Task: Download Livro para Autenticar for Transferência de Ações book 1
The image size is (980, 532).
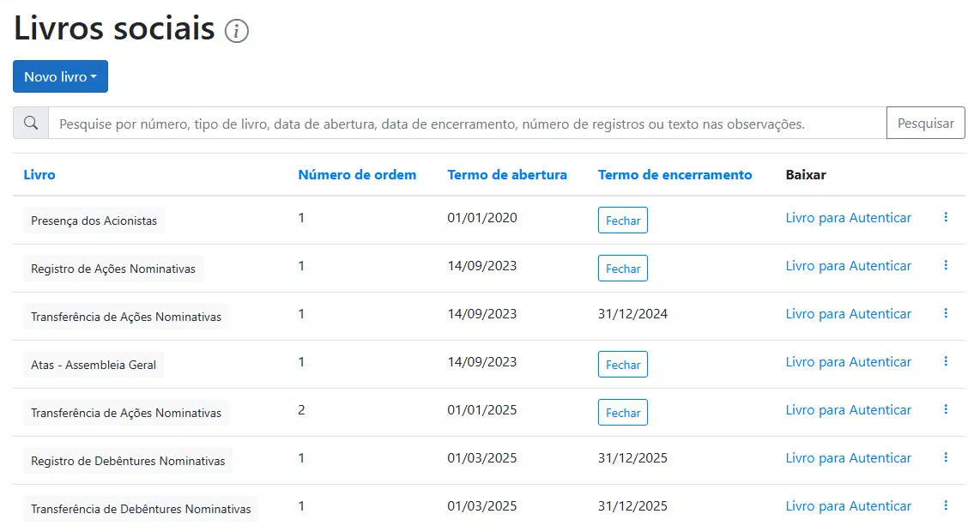Action: pos(848,314)
